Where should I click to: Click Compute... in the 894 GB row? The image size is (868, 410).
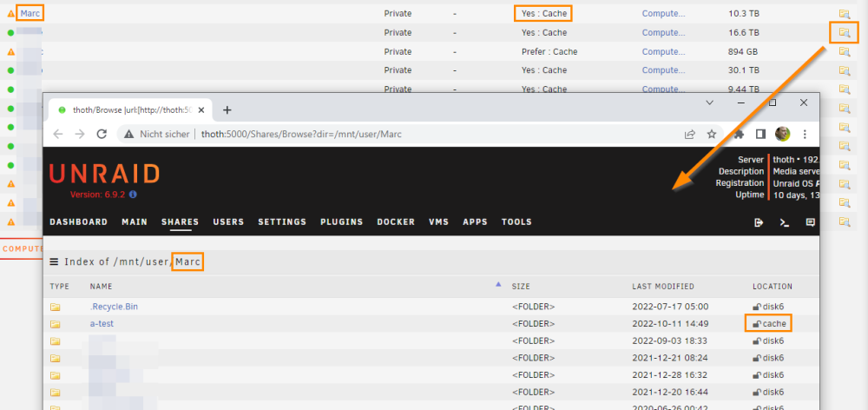coord(663,51)
